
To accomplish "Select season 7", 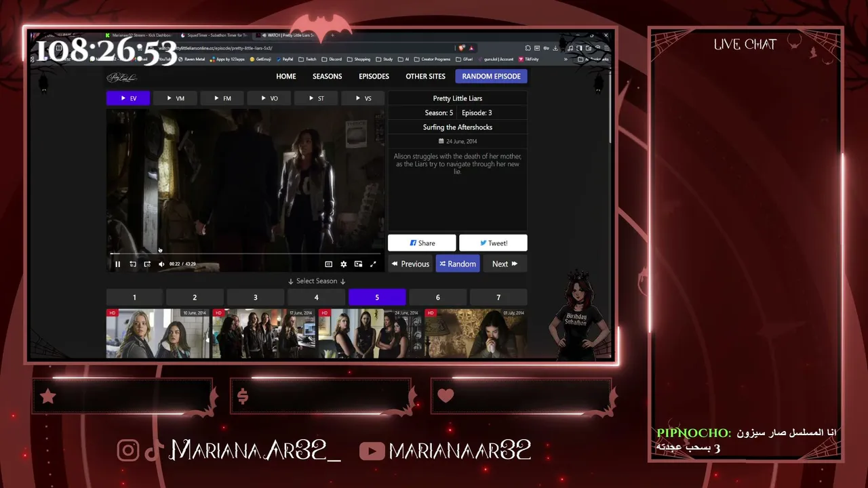I will [498, 298].
